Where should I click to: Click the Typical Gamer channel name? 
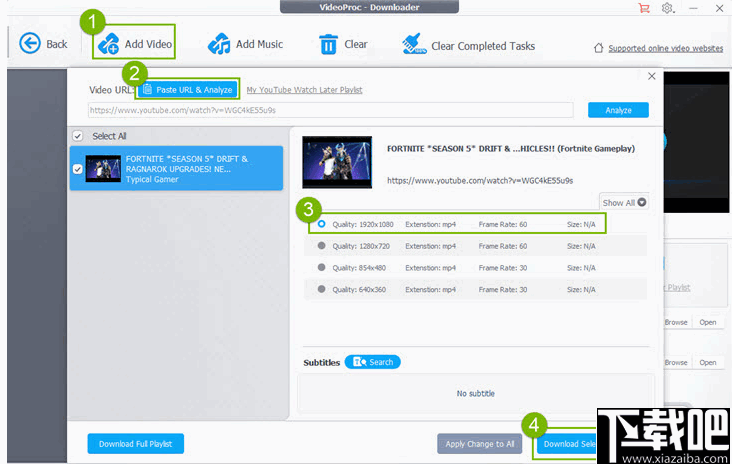(x=152, y=179)
